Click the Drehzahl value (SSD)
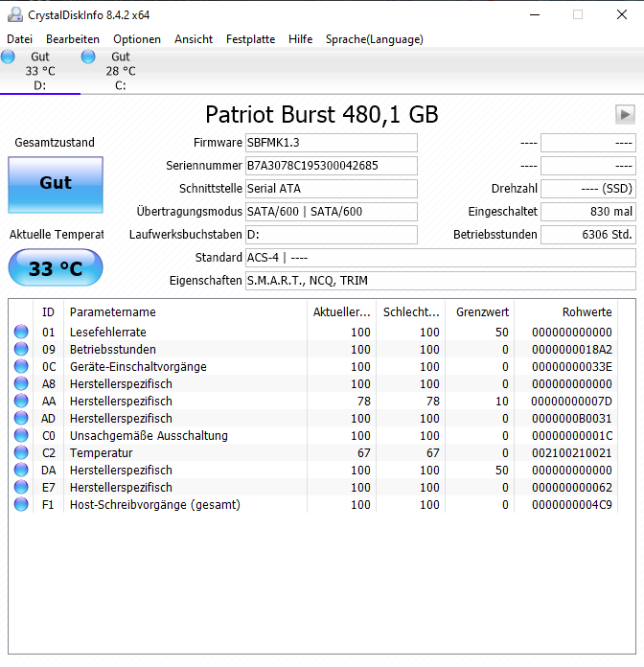This screenshot has width=644, height=667. [x=588, y=189]
